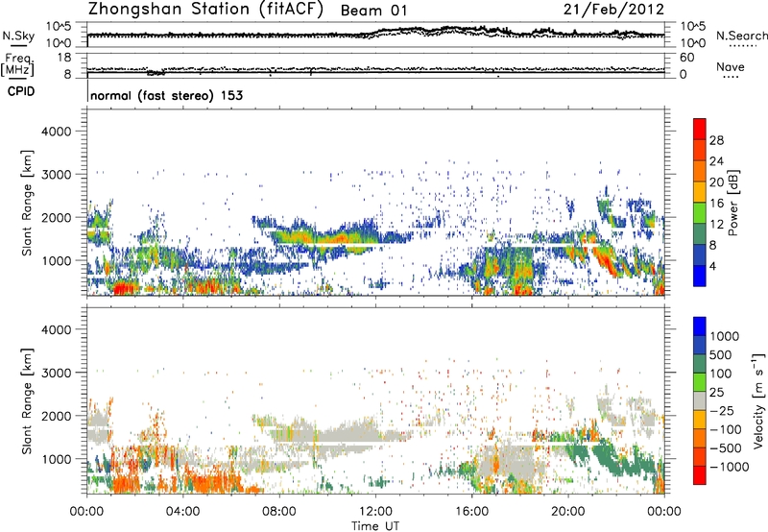Click the 'CPID' label
The height and width of the screenshot is (532, 768).
pos(21,91)
